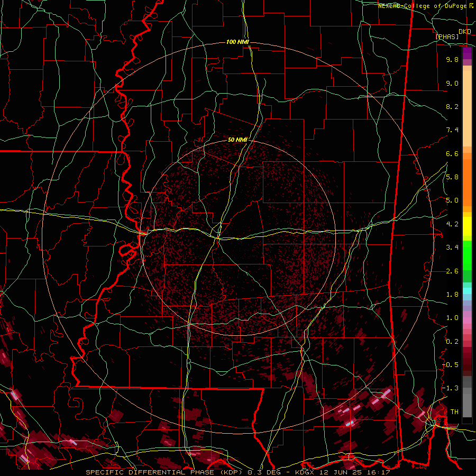Viewport: 476px width, 476px height.
Task: Click the 1.0 scale value
Action: (x=452, y=318)
